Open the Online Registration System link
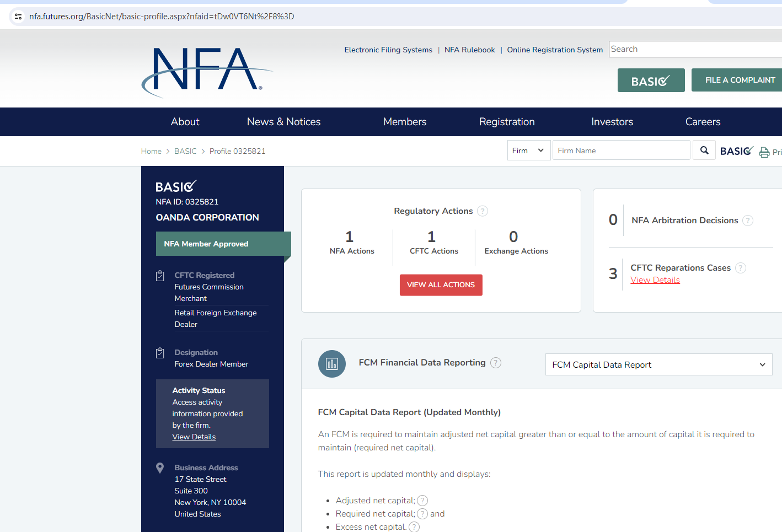 pos(555,50)
